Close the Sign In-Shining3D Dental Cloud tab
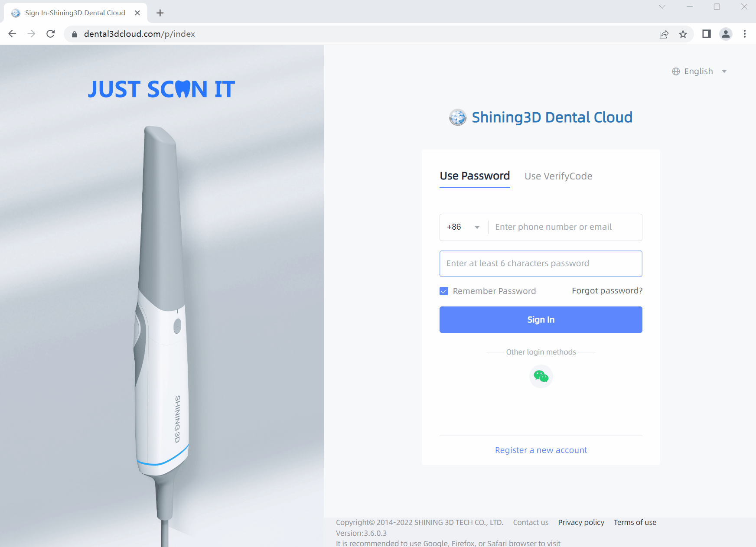756x547 pixels. (137, 13)
